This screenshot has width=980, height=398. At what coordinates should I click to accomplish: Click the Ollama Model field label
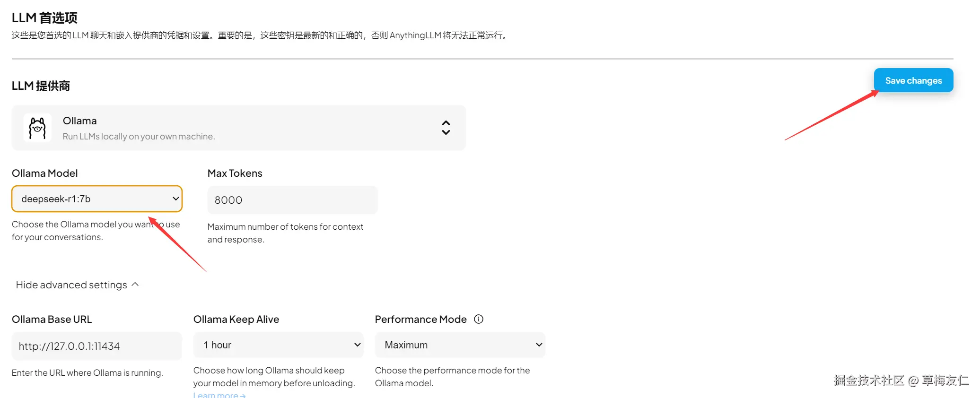(45, 173)
